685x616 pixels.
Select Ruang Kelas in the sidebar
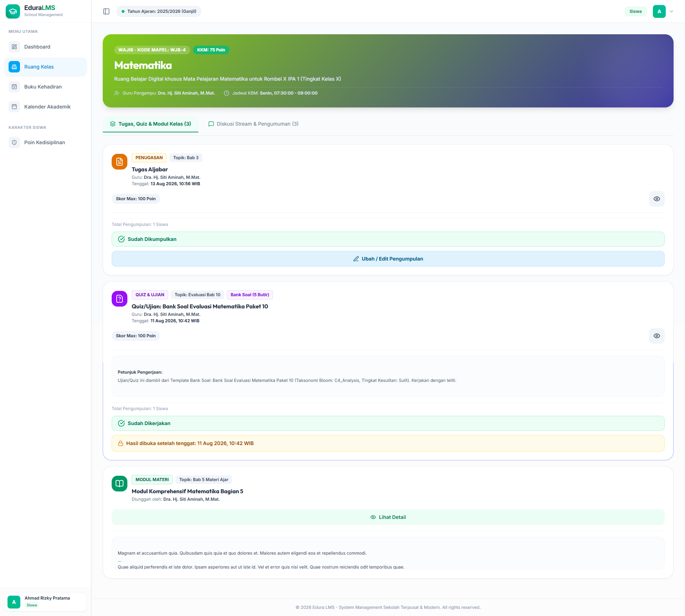(x=46, y=67)
